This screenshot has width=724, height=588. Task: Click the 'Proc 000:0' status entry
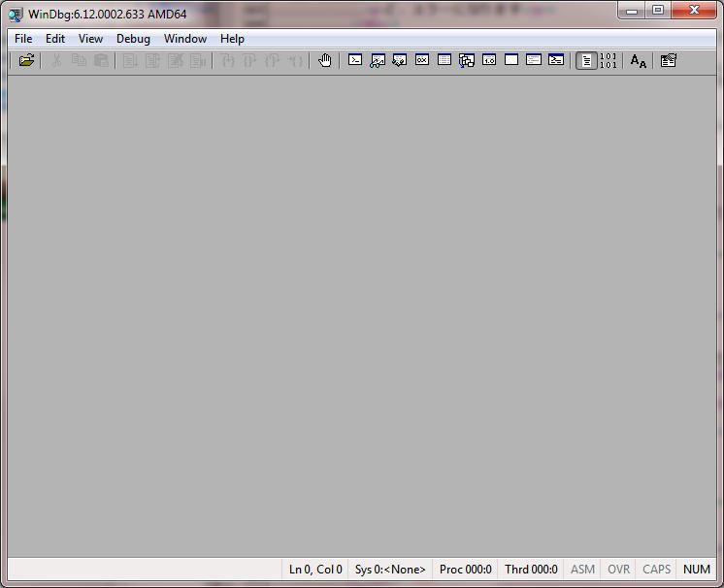(466, 570)
